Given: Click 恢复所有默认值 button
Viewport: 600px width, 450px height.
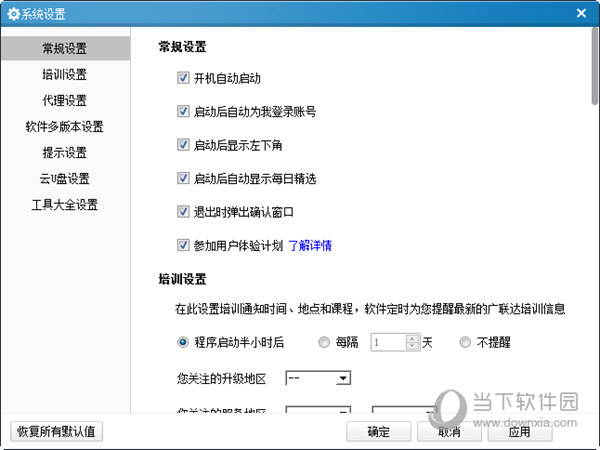Looking at the screenshot, I should pos(57,432).
